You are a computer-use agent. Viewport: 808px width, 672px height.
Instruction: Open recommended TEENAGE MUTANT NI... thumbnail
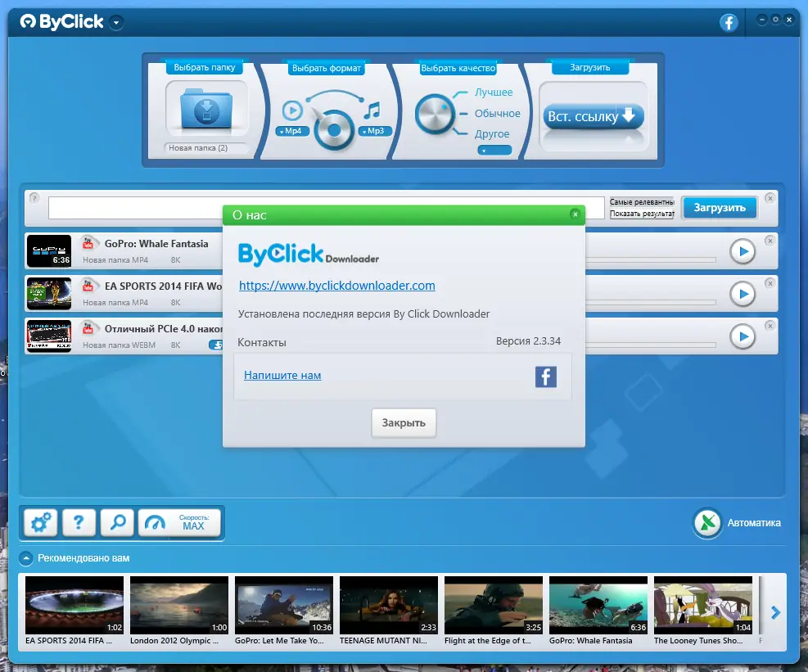(389, 605)
